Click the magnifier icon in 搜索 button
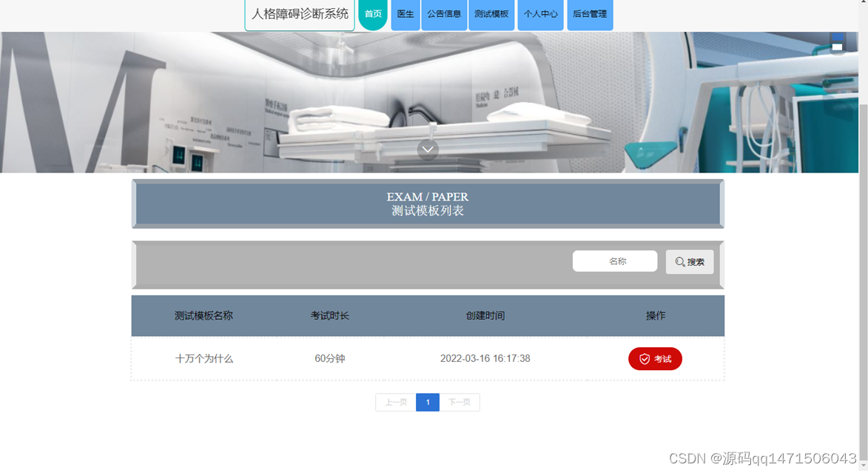This screenshot has height=473, width=868. 680,262
